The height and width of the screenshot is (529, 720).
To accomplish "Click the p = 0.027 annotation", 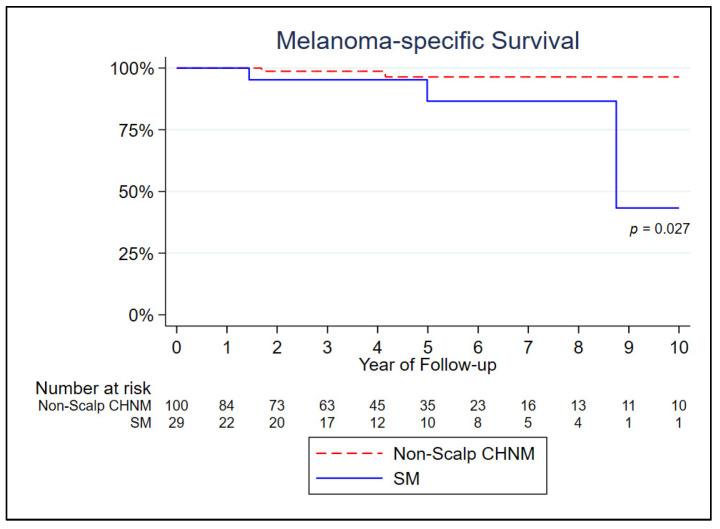I will [659, 229].
